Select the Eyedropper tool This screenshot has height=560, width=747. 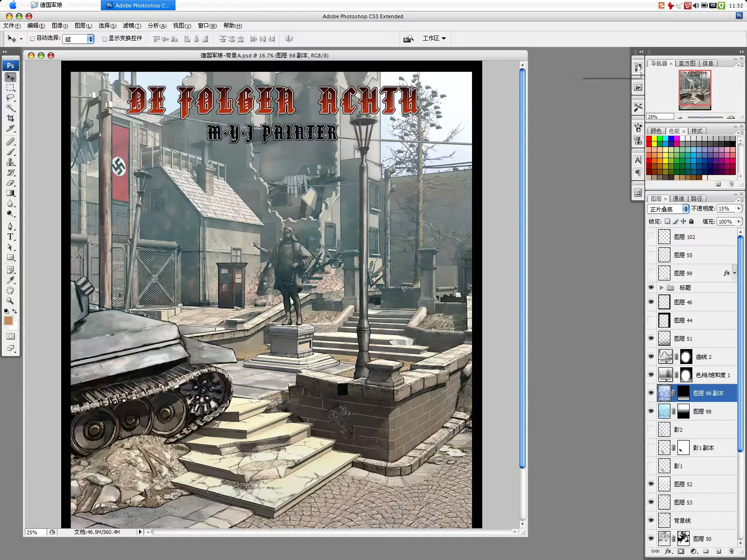point(10,280)
